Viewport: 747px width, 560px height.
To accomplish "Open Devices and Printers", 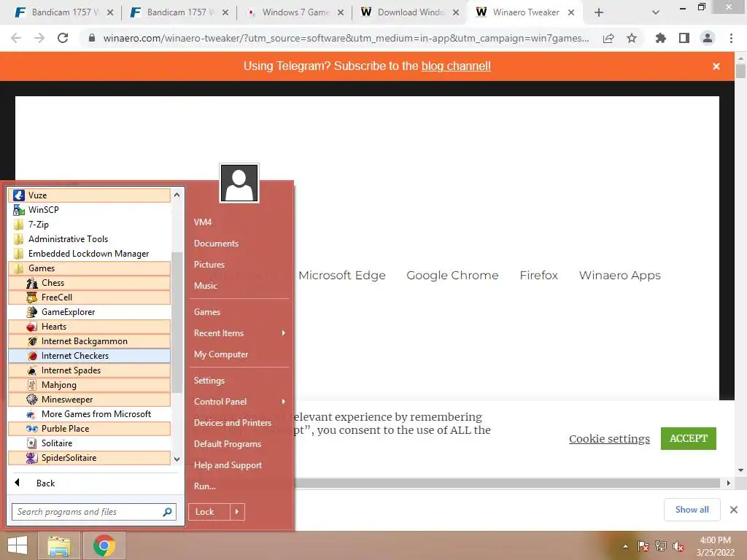I will (x=233, y=423).
